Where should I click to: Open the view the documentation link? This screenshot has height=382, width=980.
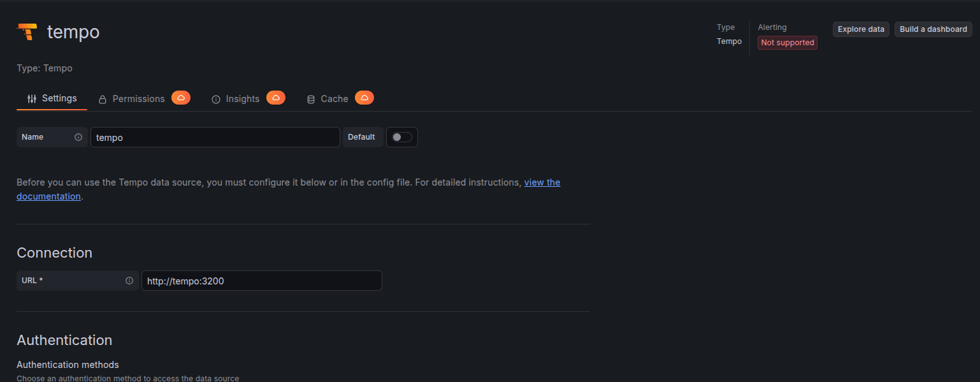pyautogui.click(x=542, y=182)
